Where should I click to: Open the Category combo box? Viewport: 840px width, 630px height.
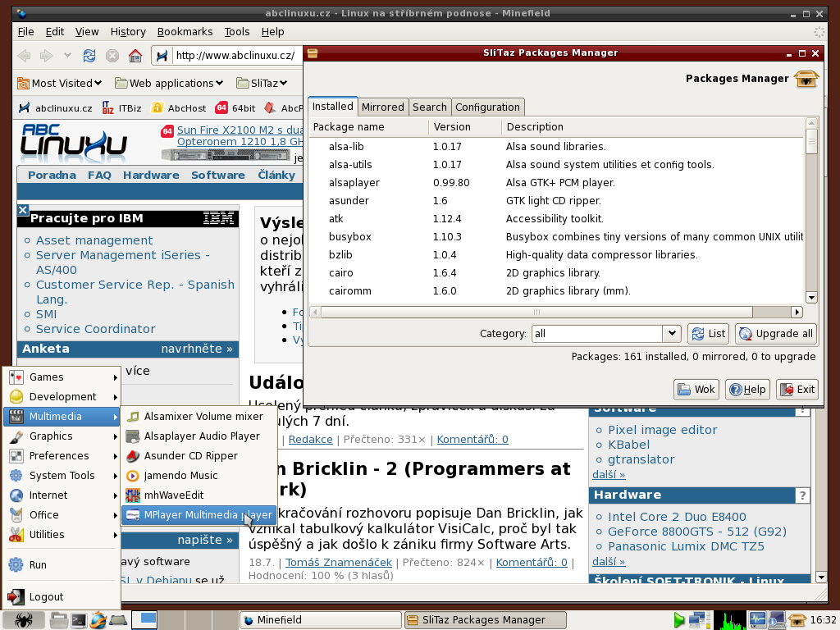click(x=606, y=334)
